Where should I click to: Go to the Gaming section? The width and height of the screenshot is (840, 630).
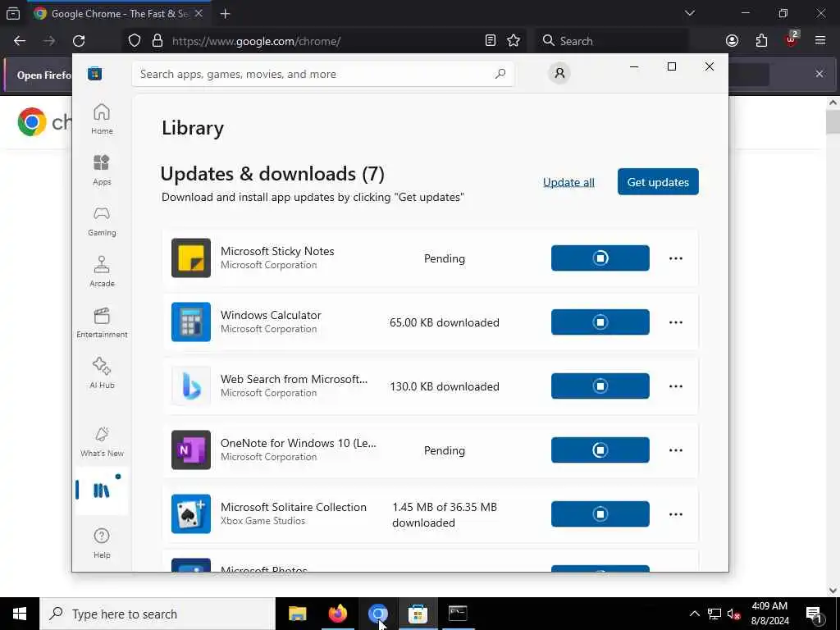(102, 221)
